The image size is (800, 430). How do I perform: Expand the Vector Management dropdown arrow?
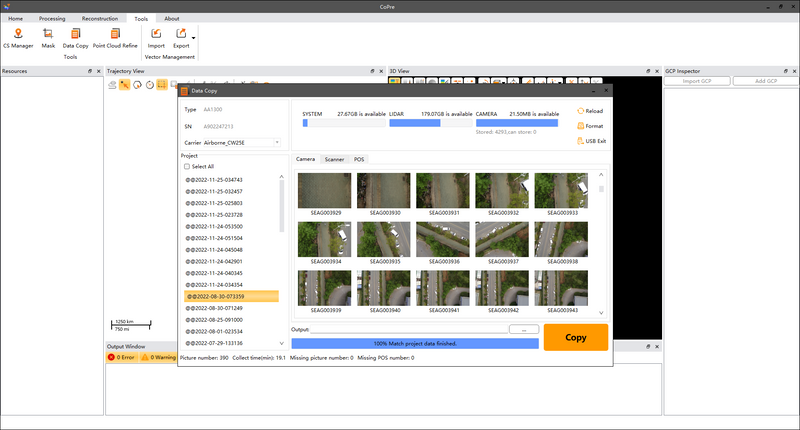point(193,38)
